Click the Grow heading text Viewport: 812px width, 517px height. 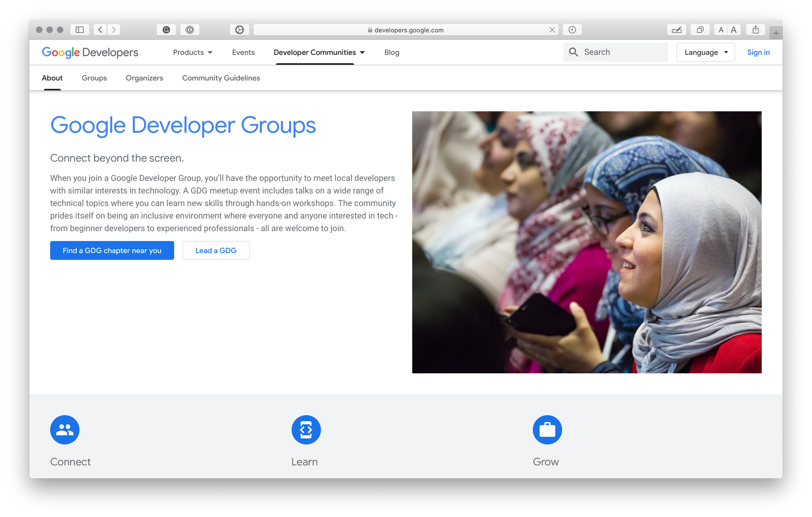(x=546, y=462)
